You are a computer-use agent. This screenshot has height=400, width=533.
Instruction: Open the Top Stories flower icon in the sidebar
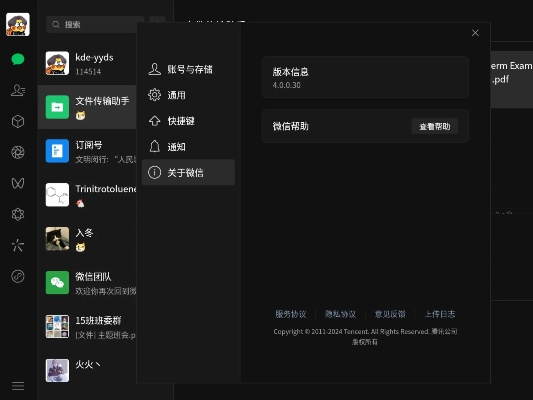[x=18, y=214]
